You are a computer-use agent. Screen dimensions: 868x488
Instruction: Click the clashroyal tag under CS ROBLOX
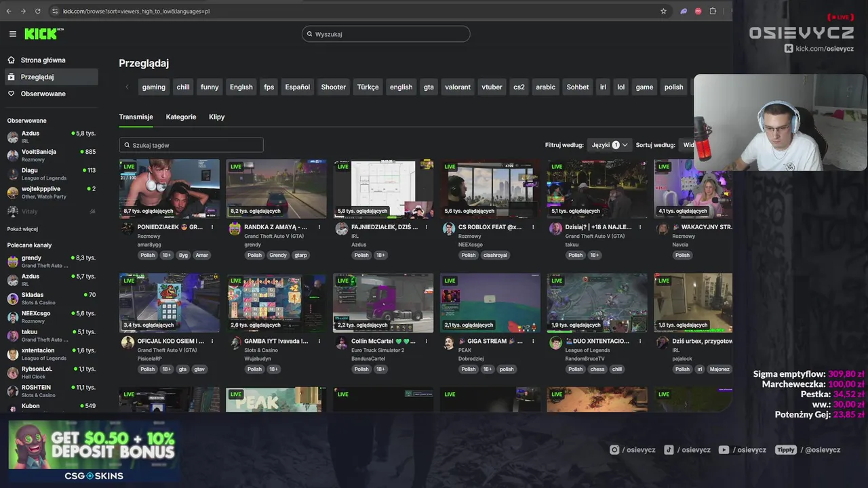tap(495, 256)
